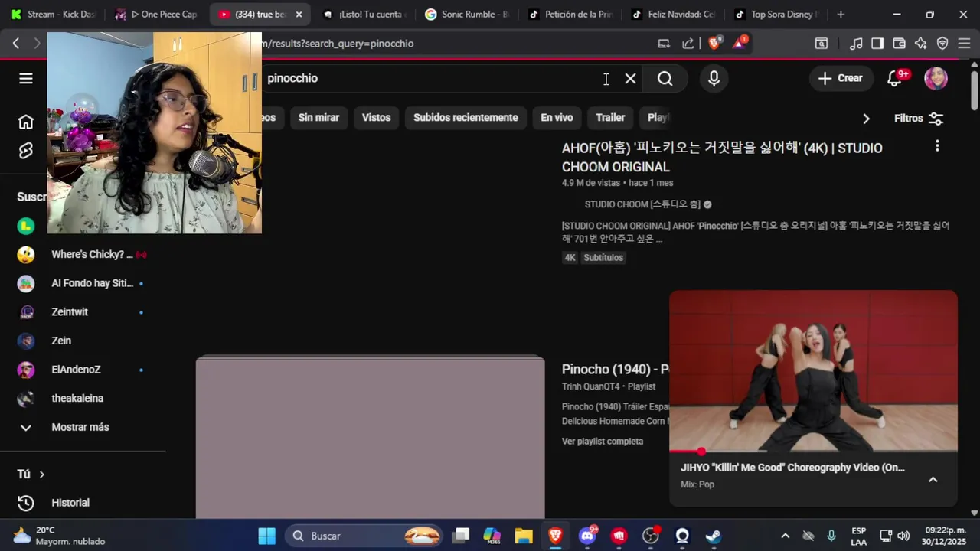Open the Brave Rewards triangle icon
The width and height of the screenshot is (980, 551).
click(x=740, y=43)
